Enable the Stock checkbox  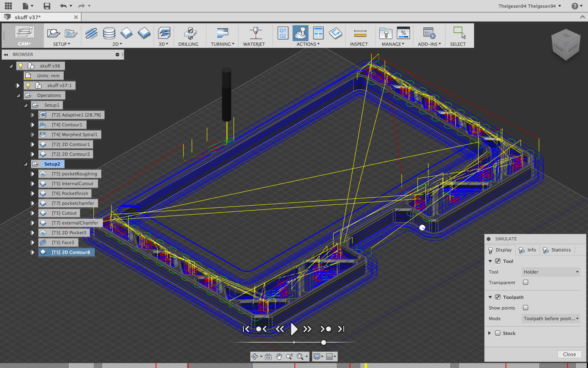[x=498, y=333]
